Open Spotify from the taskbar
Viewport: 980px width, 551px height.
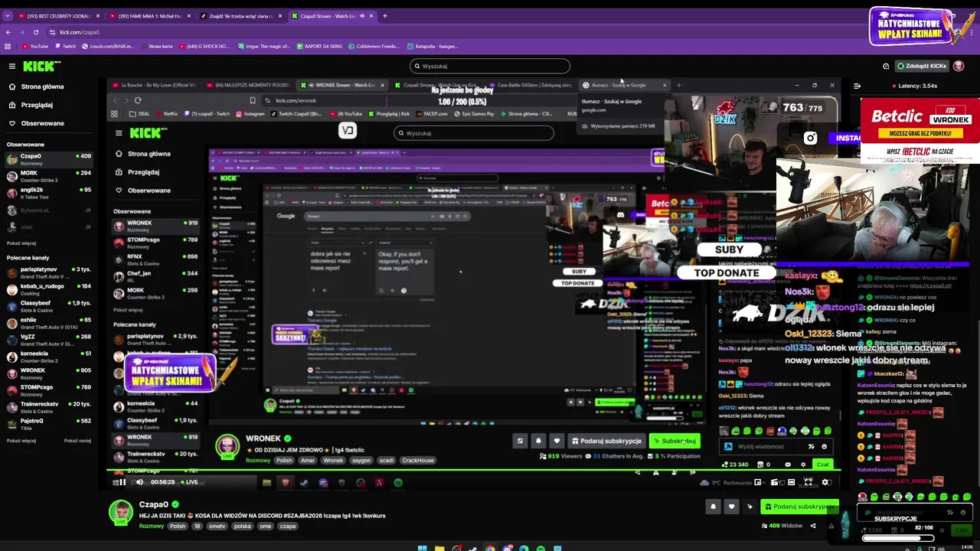tap(541, 548)
